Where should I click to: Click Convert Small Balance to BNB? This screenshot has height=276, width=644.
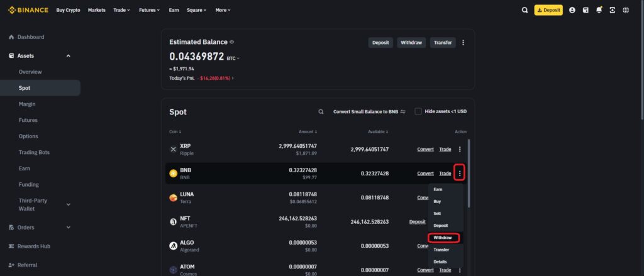[x=369, y=112]
